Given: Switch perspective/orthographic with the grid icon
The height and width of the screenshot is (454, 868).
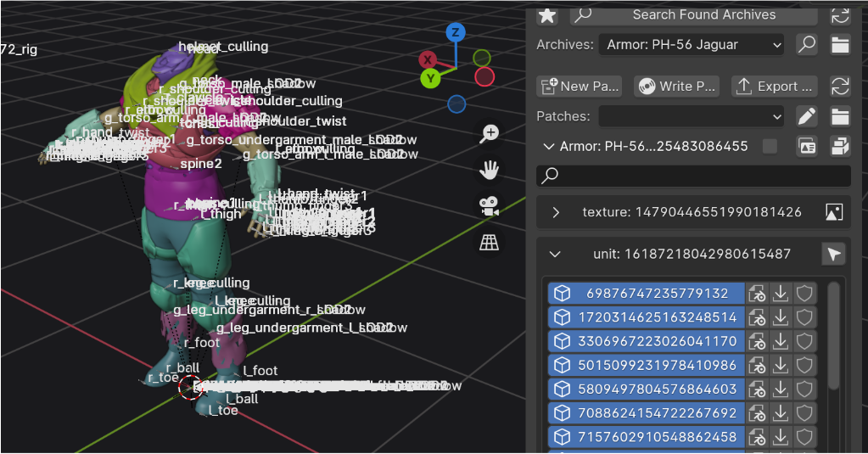Looking at the screenshot, I should [x=490, y=243].
